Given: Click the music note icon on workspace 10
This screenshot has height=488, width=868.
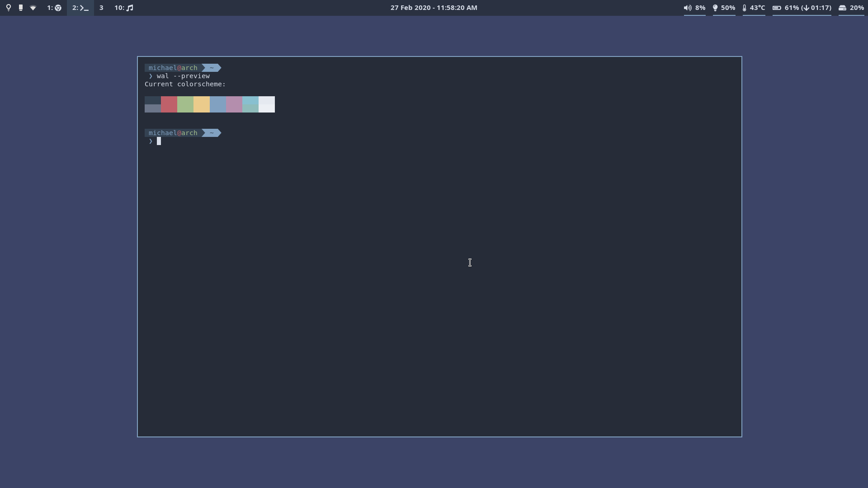Looking at the screenshot, I should [x=130, y=8].
